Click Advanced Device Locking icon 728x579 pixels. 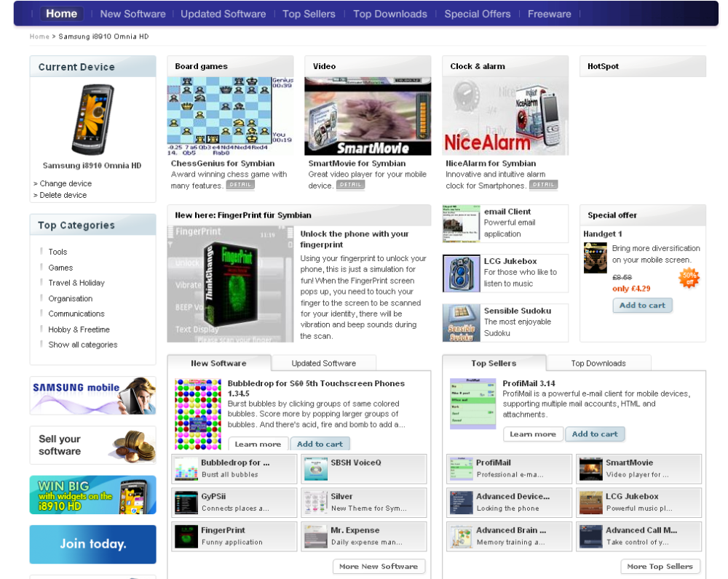tap(462, 503)
